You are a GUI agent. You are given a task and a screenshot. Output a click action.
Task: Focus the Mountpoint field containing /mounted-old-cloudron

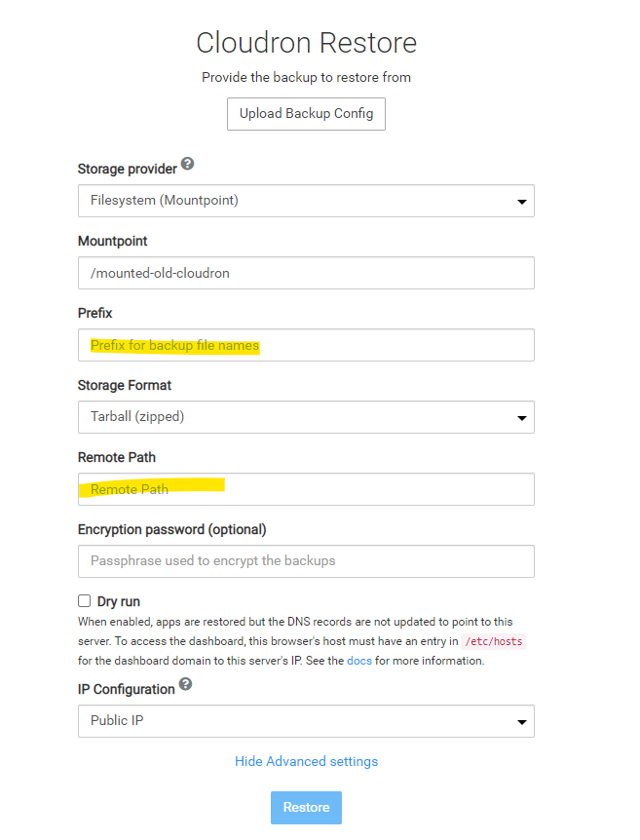coord(306,273)
